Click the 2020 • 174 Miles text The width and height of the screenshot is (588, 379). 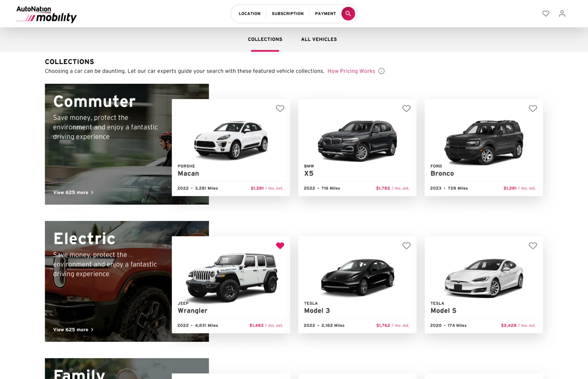[448, 326]
